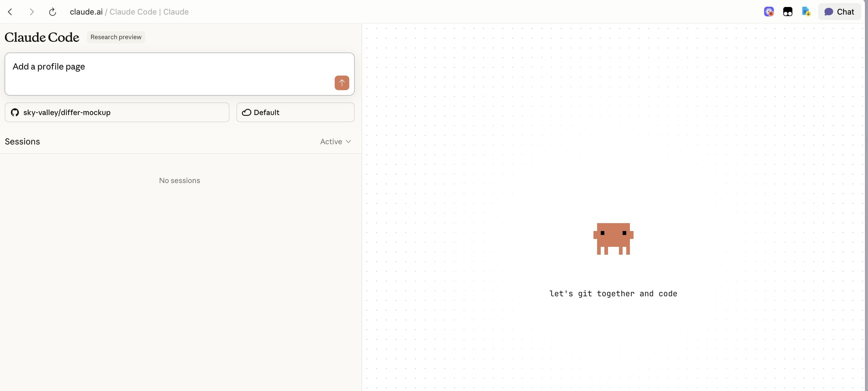Reload the page using the refresh icon
The height and width of the screenshot is (391, 868).
pos(52,12)
